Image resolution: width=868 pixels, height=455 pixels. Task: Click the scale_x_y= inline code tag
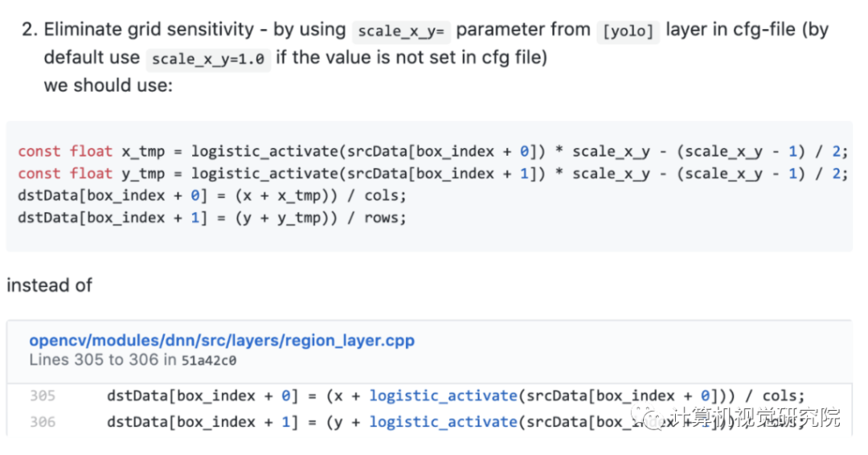(401, 31)
